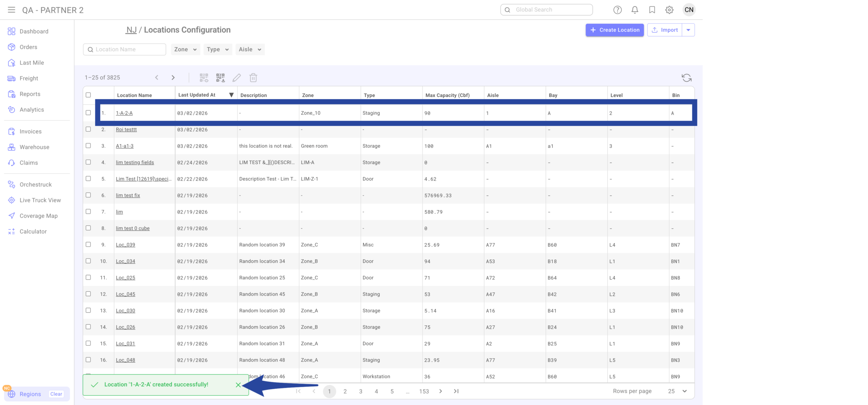Toggle the hamburger menu icon
This screenshot has width=868, height=405.
(12, 10)
